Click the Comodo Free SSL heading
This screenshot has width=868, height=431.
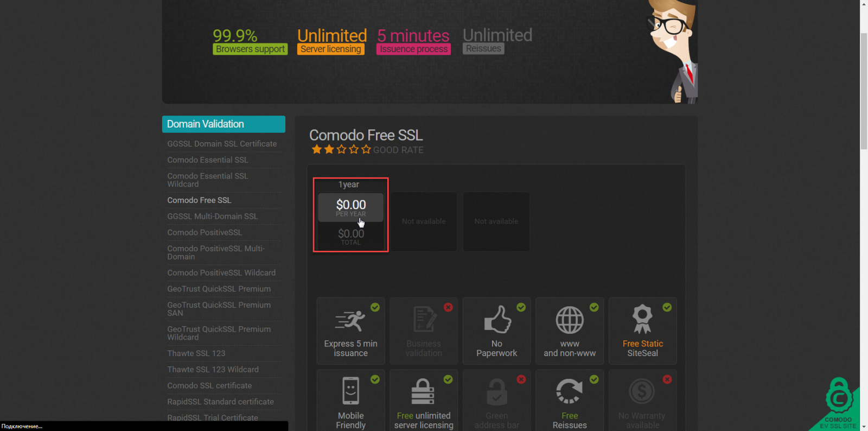click(x=366, y=135)
